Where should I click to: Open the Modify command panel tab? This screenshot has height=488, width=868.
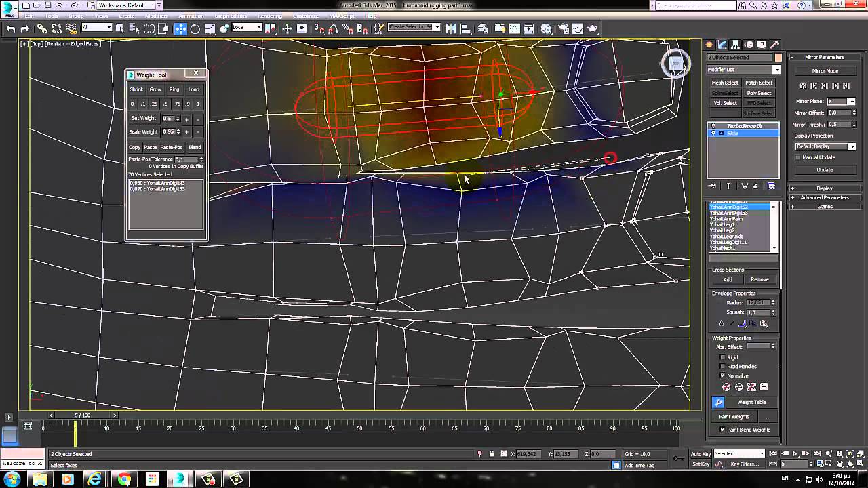pos(723,45)
